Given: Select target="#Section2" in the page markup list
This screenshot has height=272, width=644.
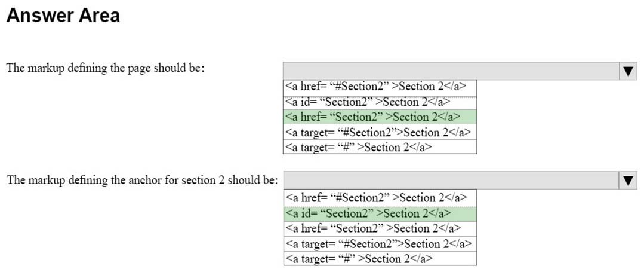Looking at the screenshot, I should pyautogui.click(x=380, y=132).
